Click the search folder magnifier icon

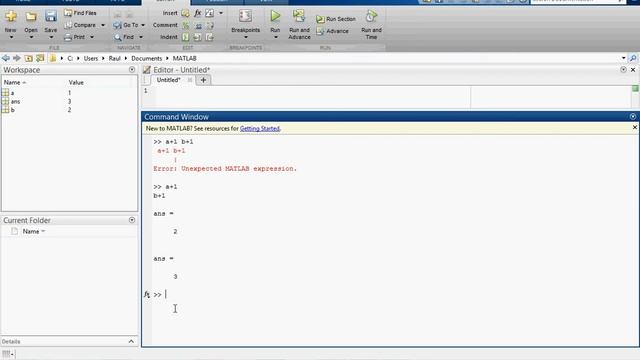point(633,58)
